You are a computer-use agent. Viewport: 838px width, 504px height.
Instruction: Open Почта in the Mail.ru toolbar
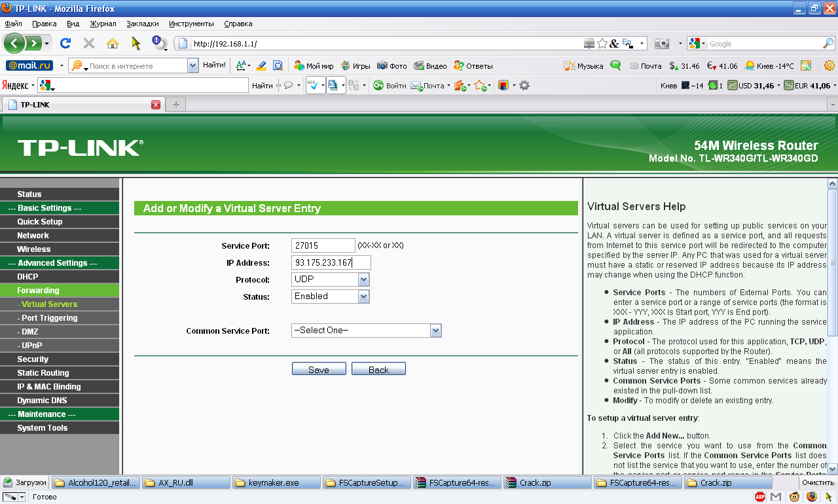(x=646, y=66)
